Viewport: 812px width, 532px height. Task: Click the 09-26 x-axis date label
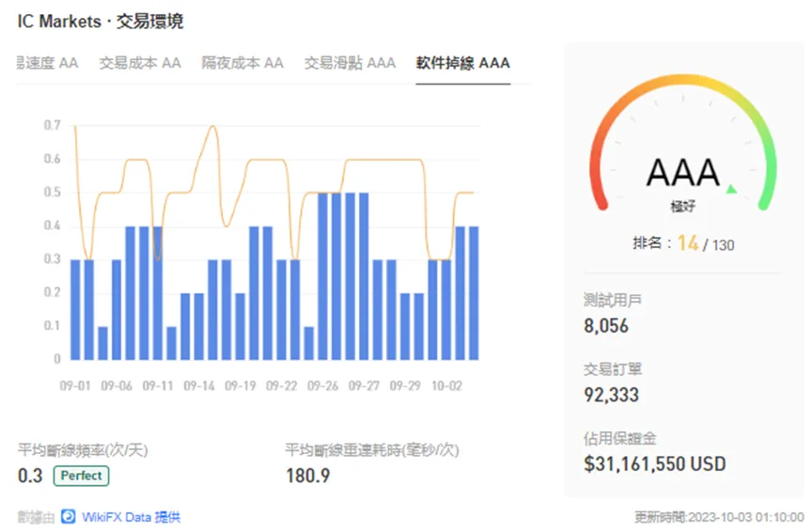[x=322, y=386]
